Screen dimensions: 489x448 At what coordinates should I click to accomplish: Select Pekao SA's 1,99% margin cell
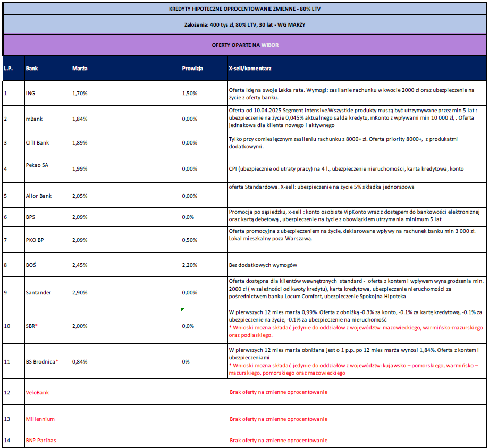(80, 169)
